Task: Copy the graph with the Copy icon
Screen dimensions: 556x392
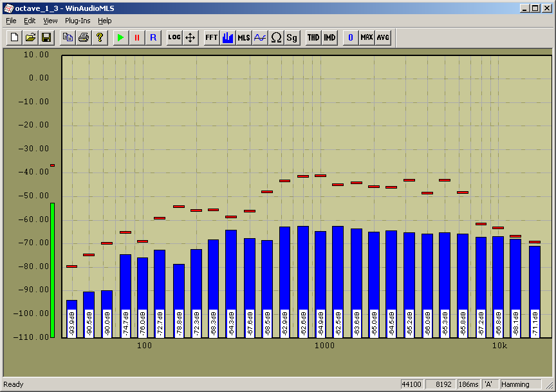Action: pyautogui.click(x=67, y=37)
